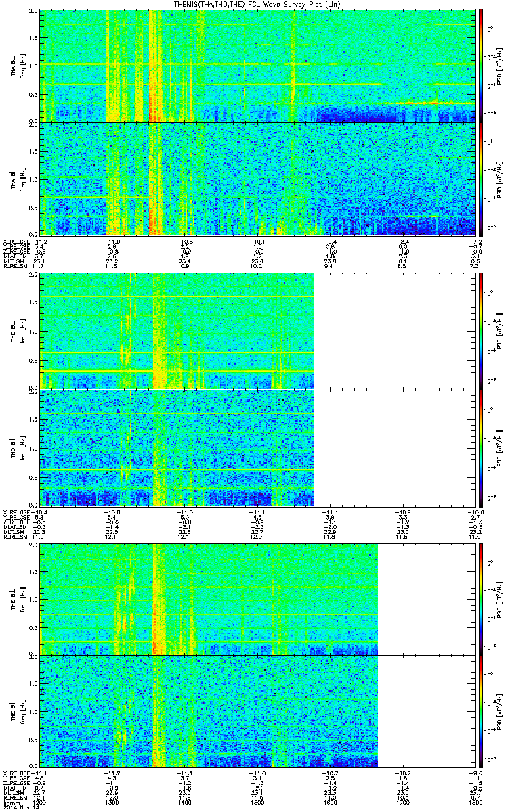The width and height of the screenshot is (508, 812).
Task: Click the 2.0 Hz tick on THE BL axis
Action: point(33,546)
